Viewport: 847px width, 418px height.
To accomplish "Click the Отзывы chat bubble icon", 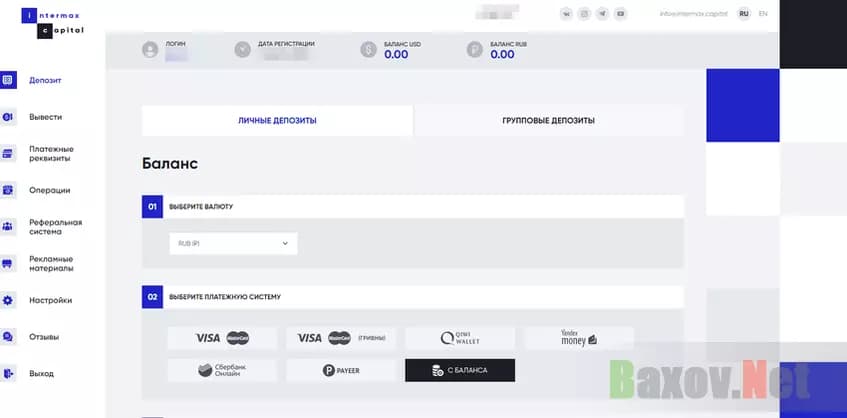I will point(8,337).
